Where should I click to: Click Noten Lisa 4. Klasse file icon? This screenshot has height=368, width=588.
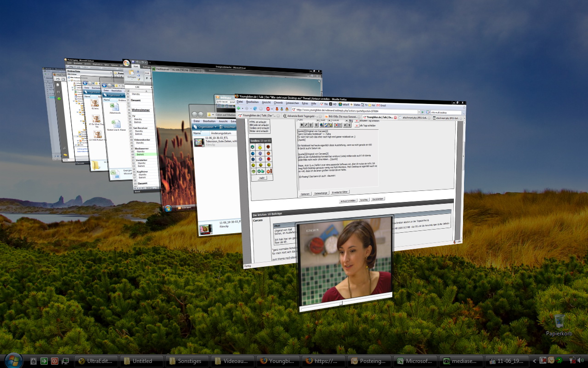tap(116, 123)
